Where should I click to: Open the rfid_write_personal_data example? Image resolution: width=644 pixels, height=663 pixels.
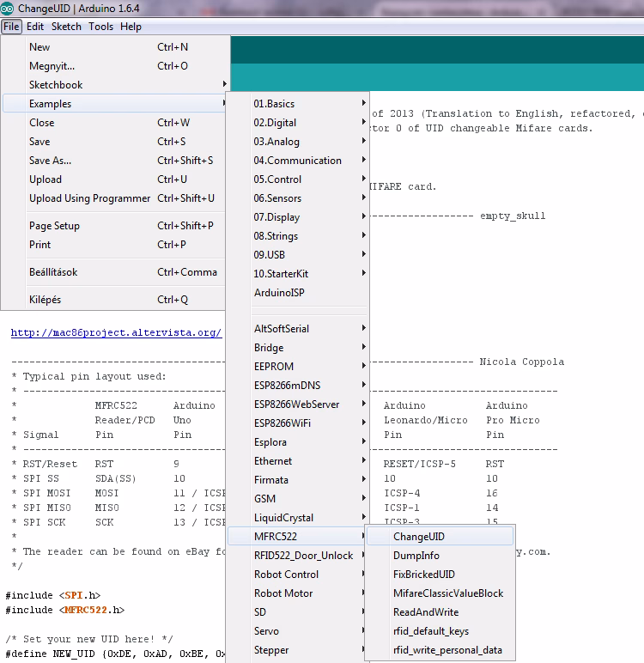447,650
